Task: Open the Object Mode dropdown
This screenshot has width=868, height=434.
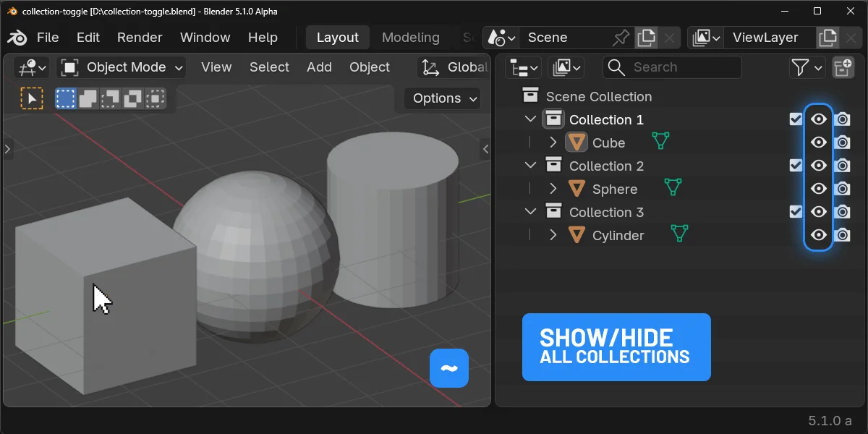Action: [x=121, y=67]
